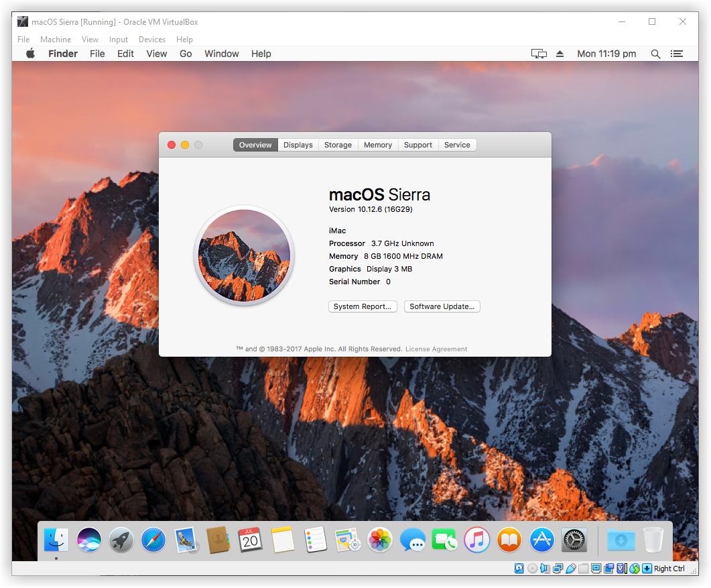Close About This Mac with red button
This screenshot has height=588, width=711.
pos(172,145)
